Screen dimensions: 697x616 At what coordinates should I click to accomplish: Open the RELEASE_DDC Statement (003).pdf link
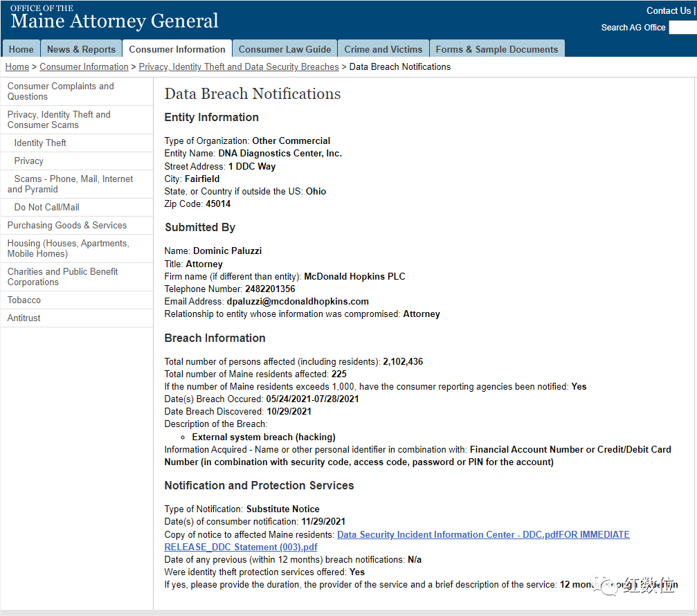pos(241,547)
